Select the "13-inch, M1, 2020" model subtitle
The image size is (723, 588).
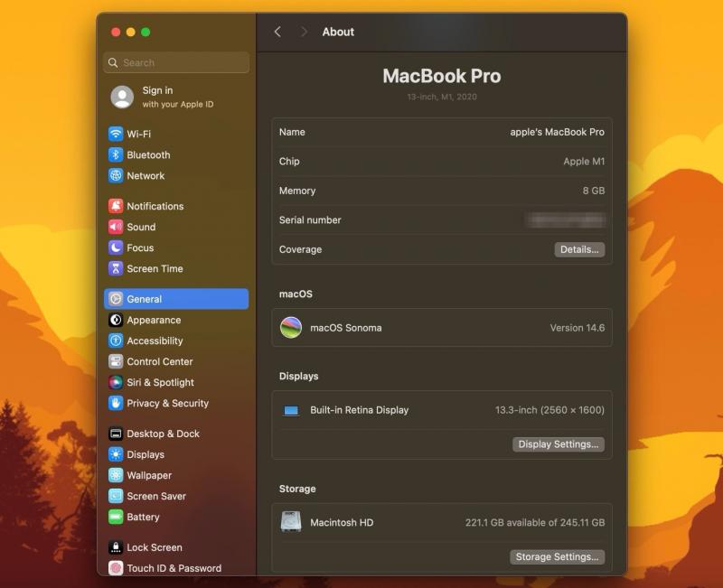[x=442, y=97]
